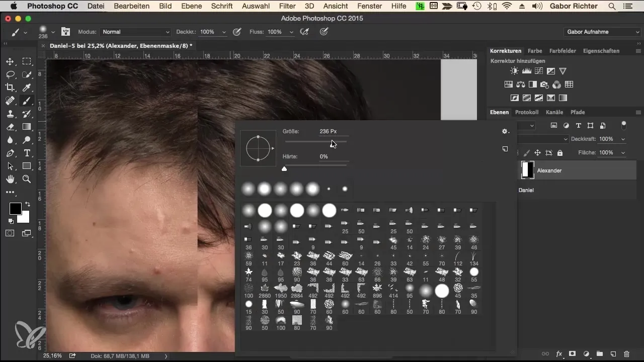Select the Quick Selection tool

coord(27,74)
